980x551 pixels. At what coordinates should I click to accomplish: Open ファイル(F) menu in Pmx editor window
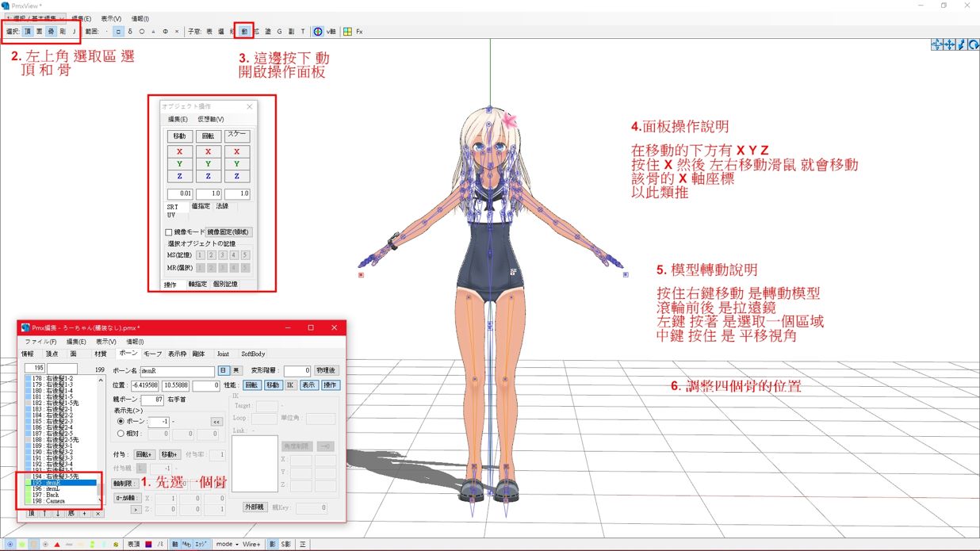[x=40, y=342]
